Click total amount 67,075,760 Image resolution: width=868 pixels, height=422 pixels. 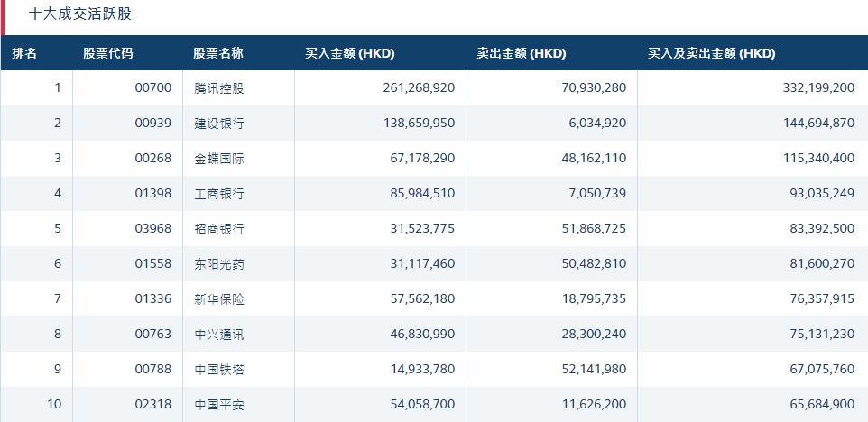click(x=822, y=369)
